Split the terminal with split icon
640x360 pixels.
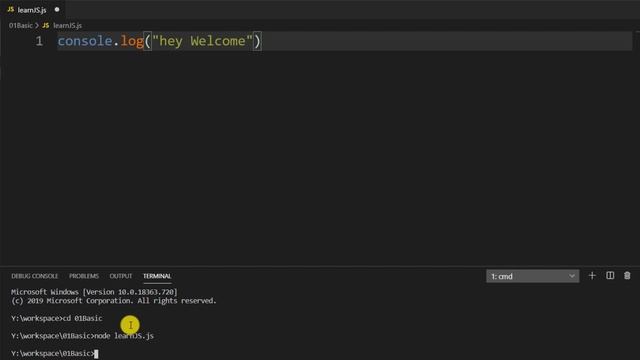point(610,276)
